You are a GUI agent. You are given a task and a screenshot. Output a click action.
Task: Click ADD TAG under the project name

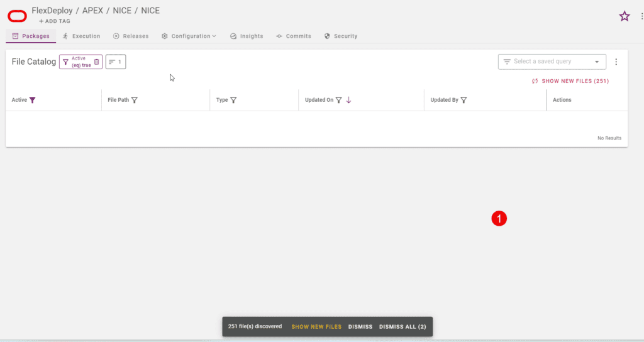54,21
